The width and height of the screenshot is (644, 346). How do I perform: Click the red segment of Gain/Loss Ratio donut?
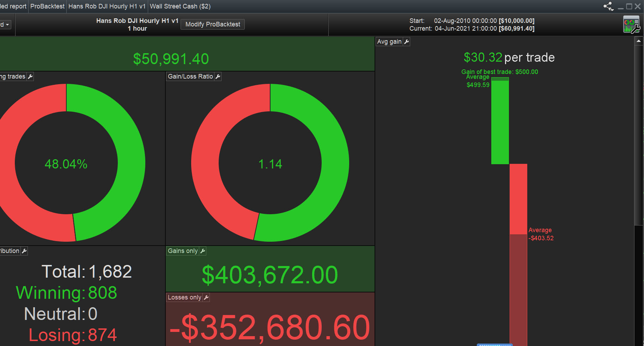205,163
